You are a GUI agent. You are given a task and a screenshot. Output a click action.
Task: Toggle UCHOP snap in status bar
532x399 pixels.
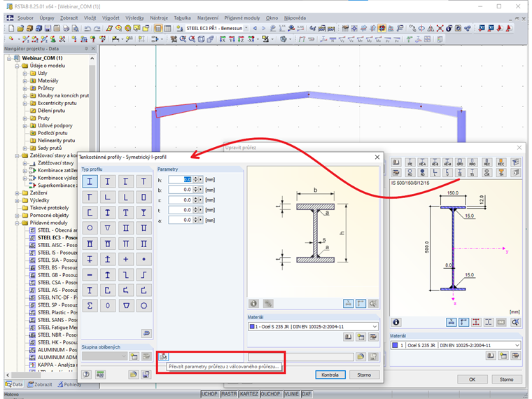[209, 394]
